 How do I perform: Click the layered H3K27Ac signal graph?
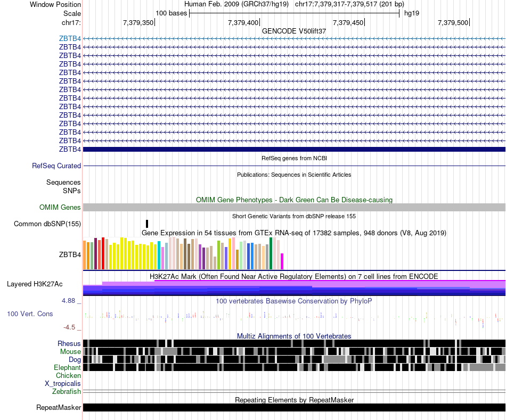coord(294,288)
